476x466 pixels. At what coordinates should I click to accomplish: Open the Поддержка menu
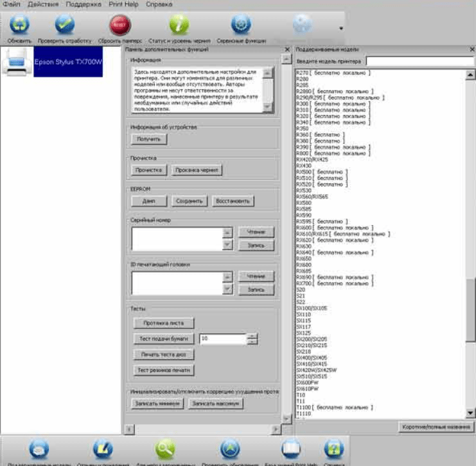pyautogui.click(x=84, y=4)
